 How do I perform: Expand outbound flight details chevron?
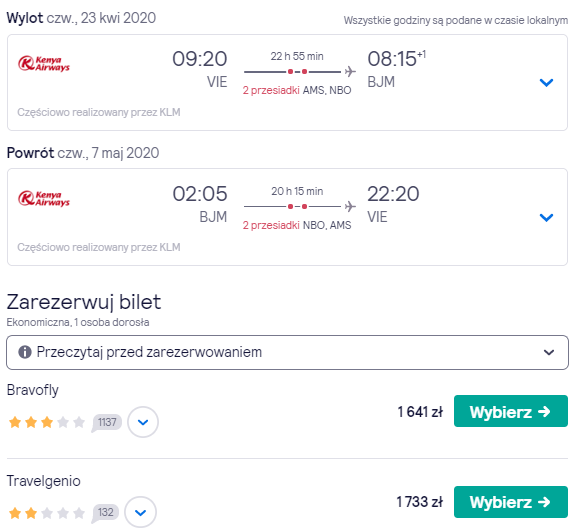pyautogui.click(x=546, y=83)
